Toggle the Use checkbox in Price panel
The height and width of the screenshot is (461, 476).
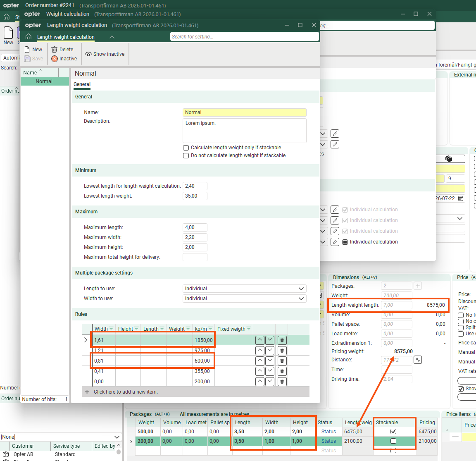pos(461,334)
